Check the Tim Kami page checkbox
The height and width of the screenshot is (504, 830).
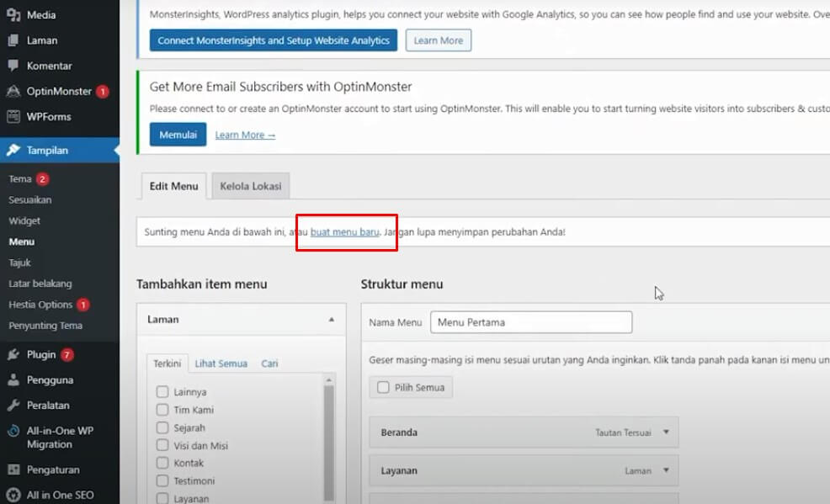pos(162,410)
